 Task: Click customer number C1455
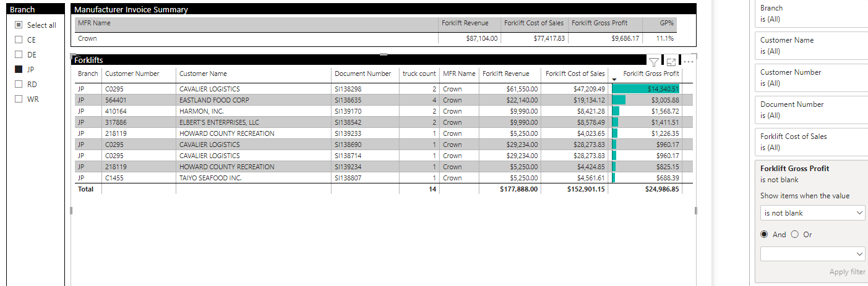coord(114,178)
